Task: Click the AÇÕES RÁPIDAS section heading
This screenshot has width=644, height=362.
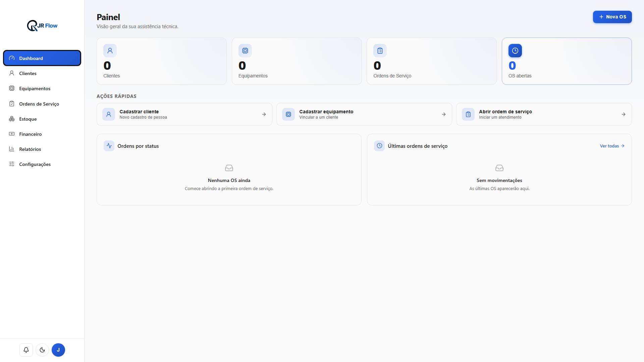Action: pos(116,96)
